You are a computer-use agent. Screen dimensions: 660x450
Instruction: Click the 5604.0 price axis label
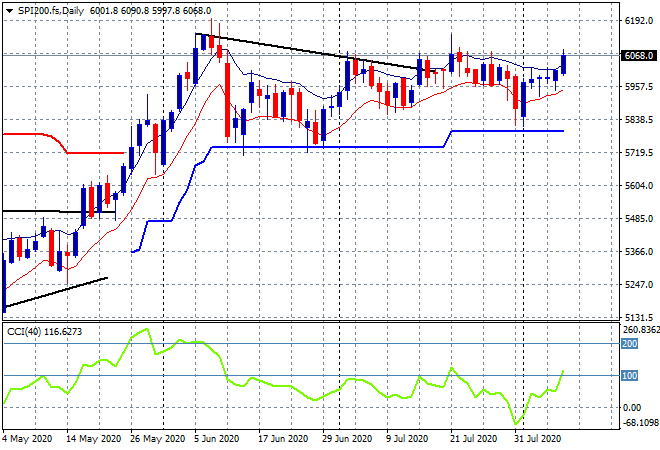pos(639,186)
